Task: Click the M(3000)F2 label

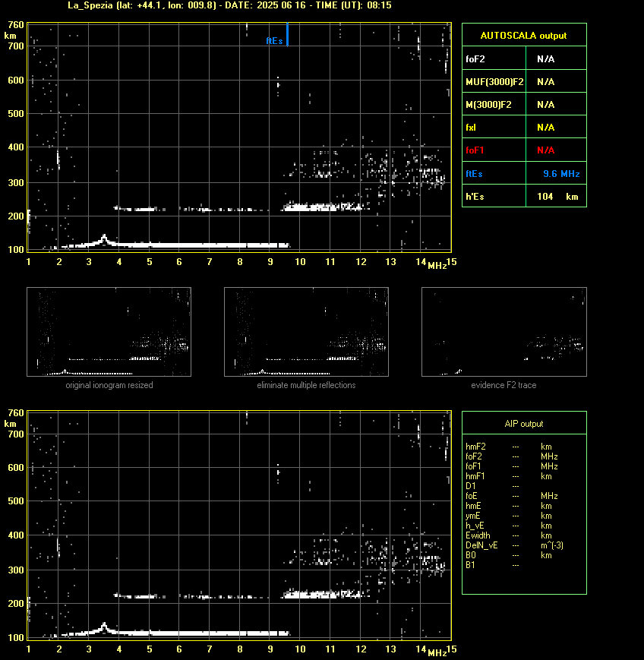Action: click(x=488, y=104)
